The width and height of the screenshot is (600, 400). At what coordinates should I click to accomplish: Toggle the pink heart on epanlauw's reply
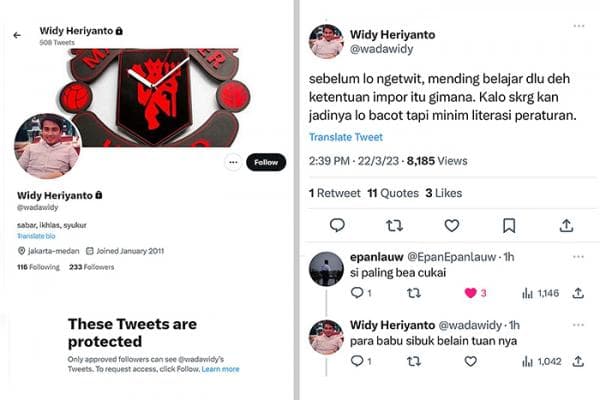(470, 293)
